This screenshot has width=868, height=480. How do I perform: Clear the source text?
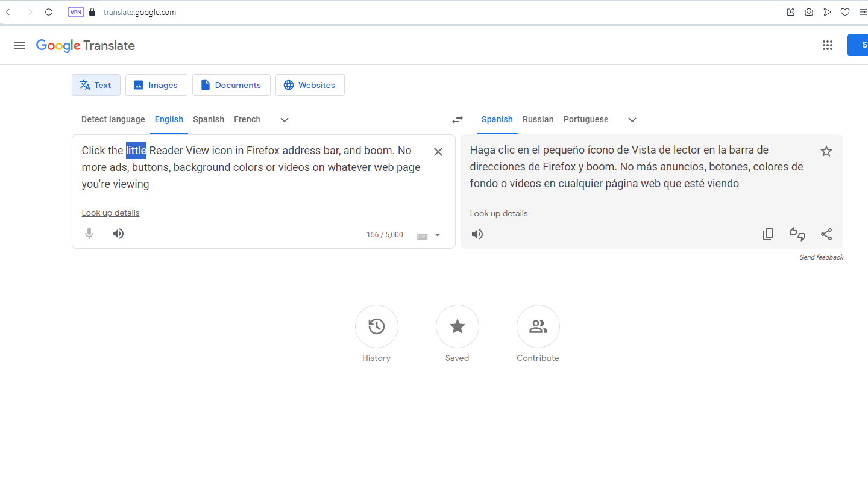coord(438,152)
